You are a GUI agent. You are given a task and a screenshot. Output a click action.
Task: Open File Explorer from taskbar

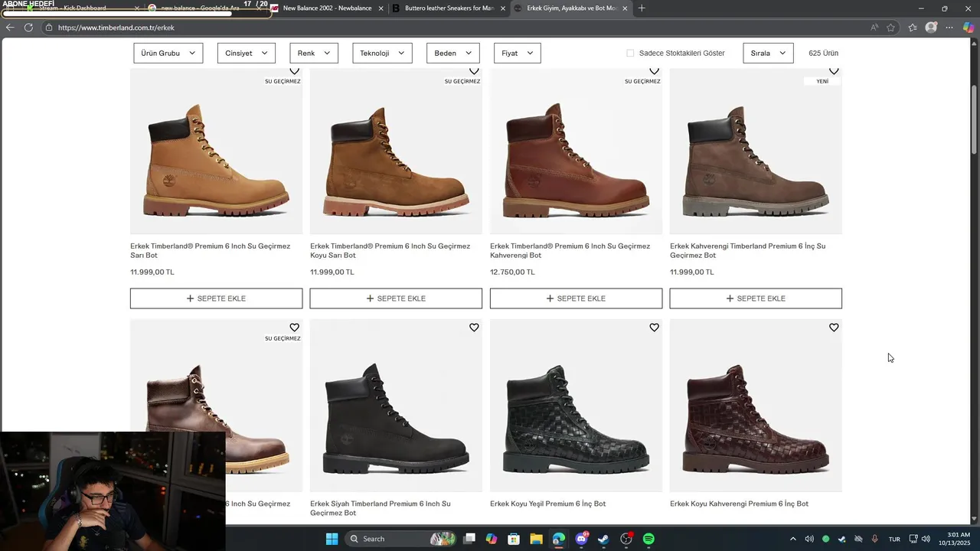[x=536, y=539]
